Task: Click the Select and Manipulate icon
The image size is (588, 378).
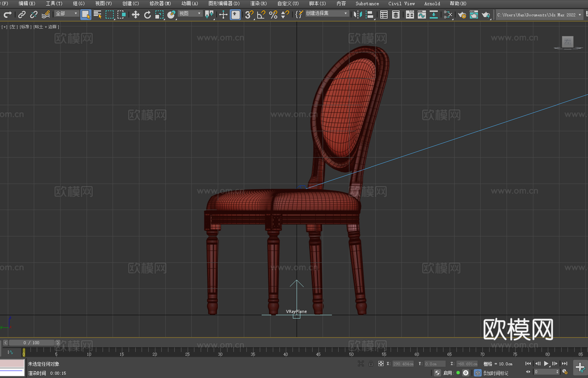Action: (x=223, y=14)
